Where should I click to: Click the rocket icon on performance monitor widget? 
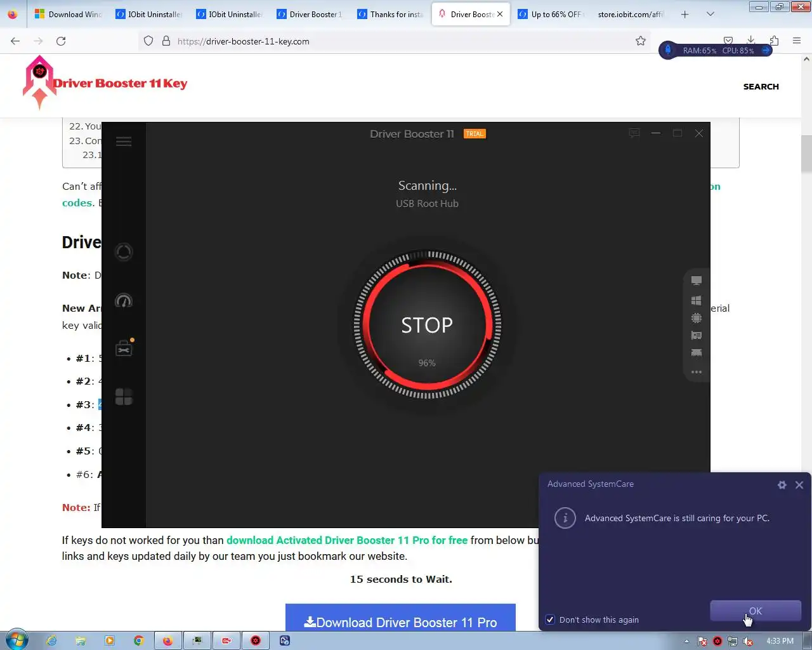pyautogui.click(x=668, y=50)
